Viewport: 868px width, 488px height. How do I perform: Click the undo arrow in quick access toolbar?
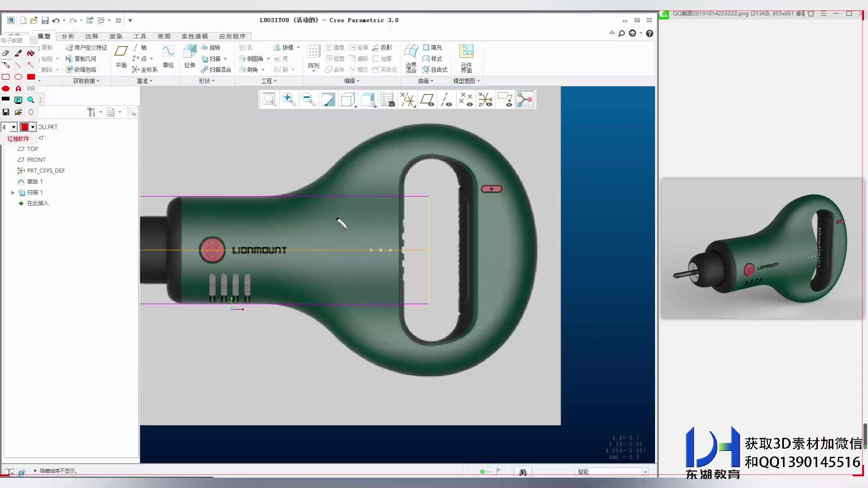[x=56, y=20]
